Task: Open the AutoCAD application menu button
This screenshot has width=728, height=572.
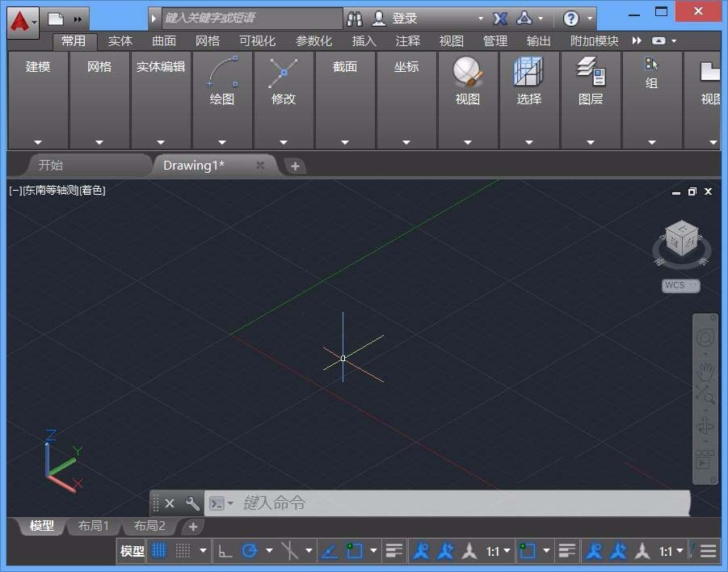Action: coord(23,22)
